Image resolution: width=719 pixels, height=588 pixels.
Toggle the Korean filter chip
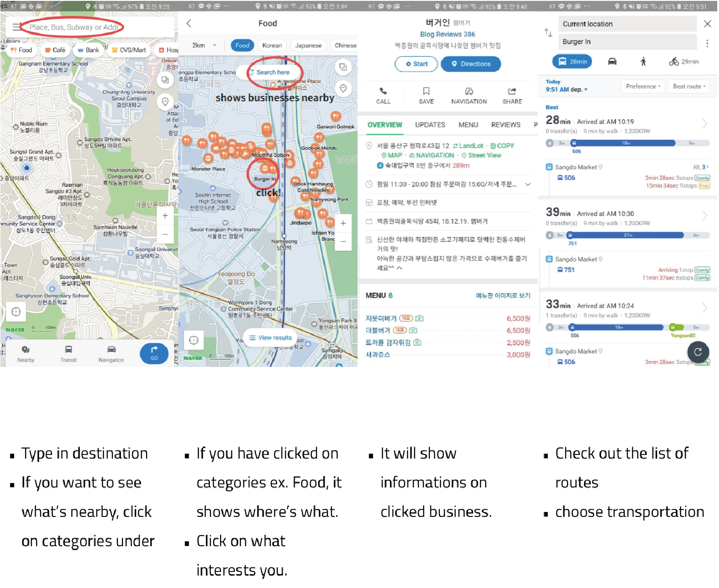pyautogui.click(x=272, y=45)
